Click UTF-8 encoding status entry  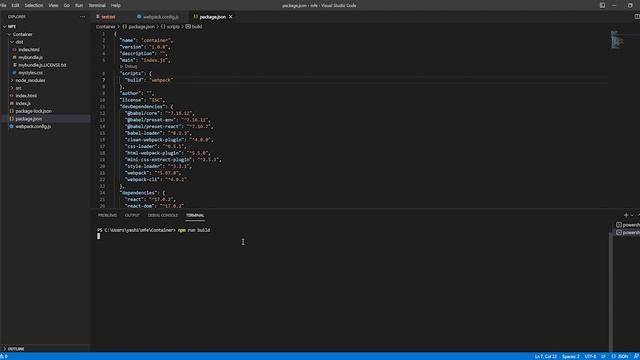(590, 357)
